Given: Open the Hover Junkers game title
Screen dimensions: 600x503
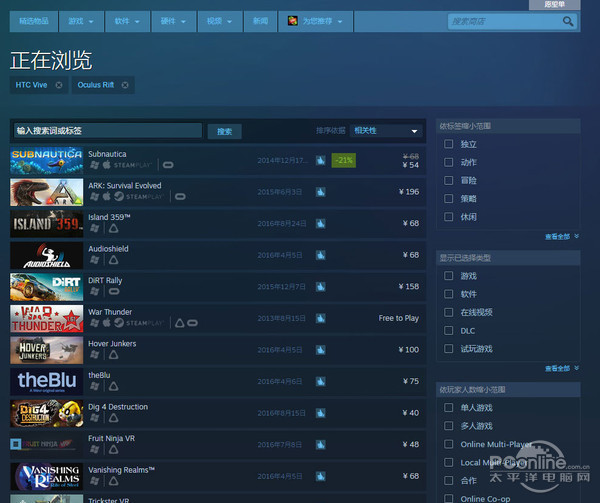Looking at the screenshot, I should [x=112, y=343].
